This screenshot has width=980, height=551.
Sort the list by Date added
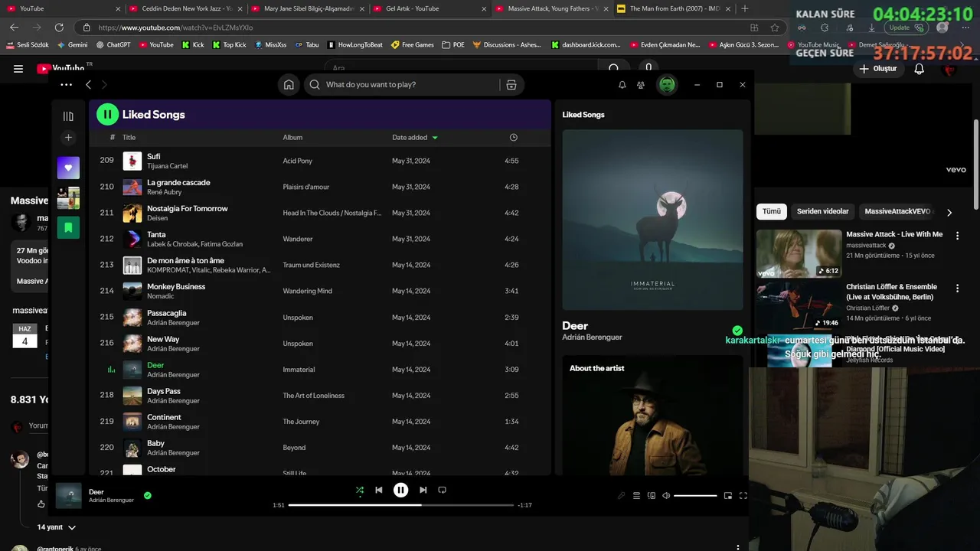(415, 138)
